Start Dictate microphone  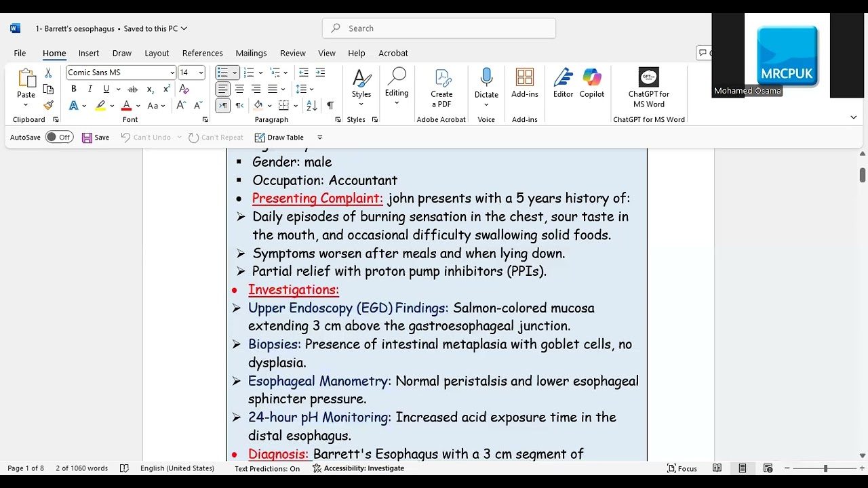click(486, 87)
